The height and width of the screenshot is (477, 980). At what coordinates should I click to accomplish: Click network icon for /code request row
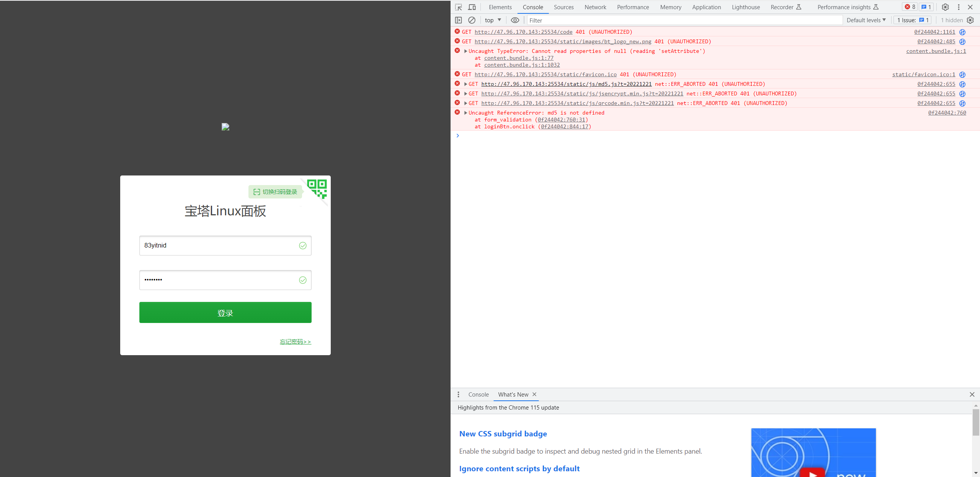(x=962, y=32)
